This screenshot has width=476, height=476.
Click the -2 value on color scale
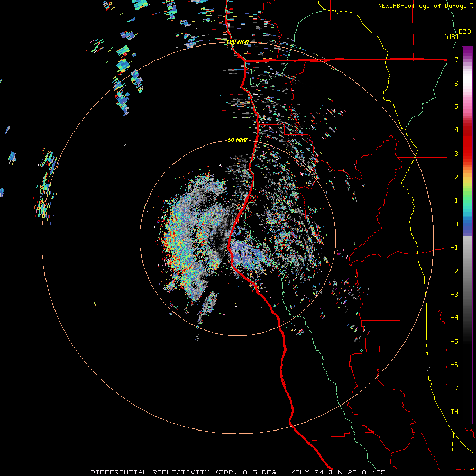454,271
